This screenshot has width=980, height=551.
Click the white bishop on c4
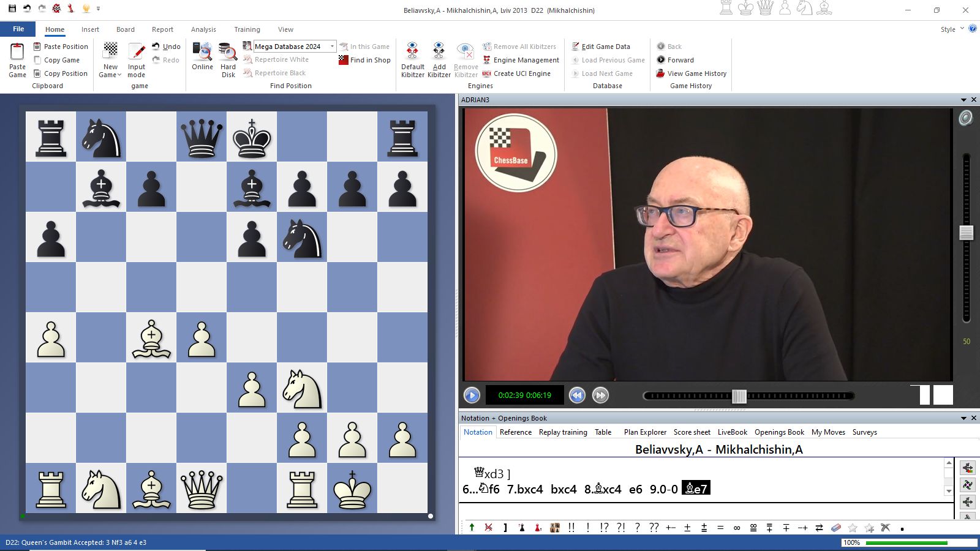[151, 338]
